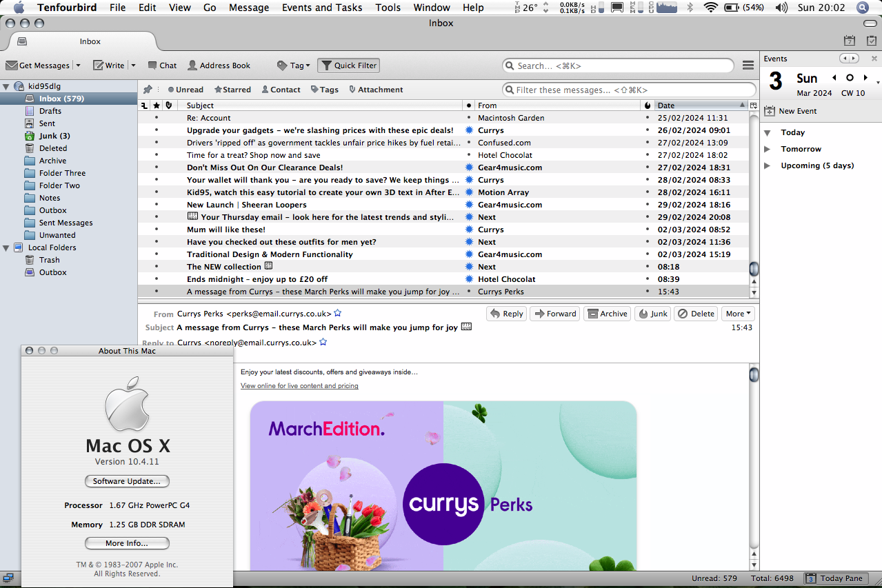Open the Archive folder
The width and height of the screenshot is (882, 588).
click(x=52, y=161)
